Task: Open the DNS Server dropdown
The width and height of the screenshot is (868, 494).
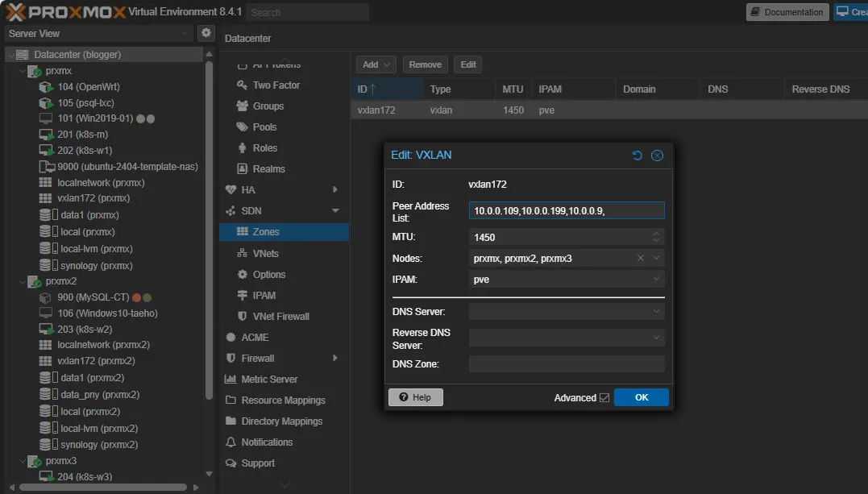Action: [656, 311]
